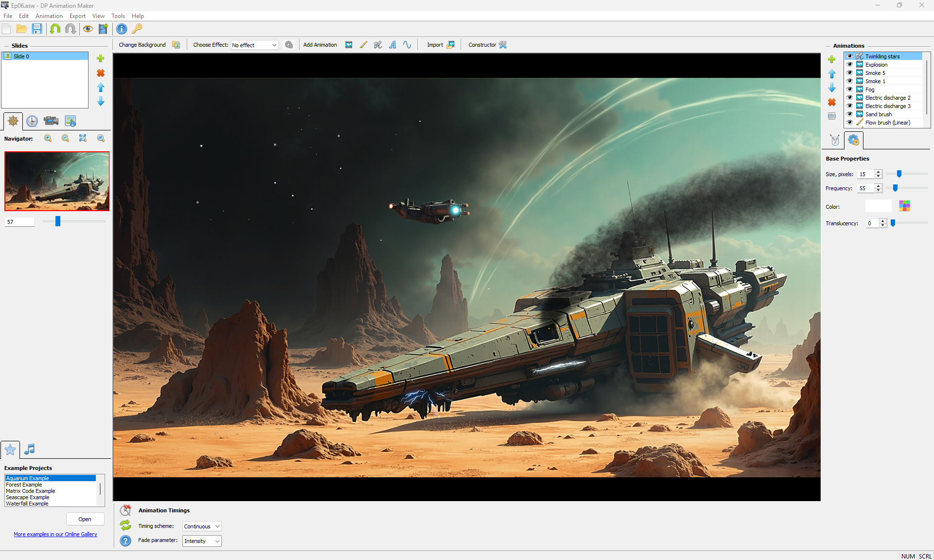The image size is (934, 560).
Task: Hide the Sand brush animation layer
Action: coord(849,114)
